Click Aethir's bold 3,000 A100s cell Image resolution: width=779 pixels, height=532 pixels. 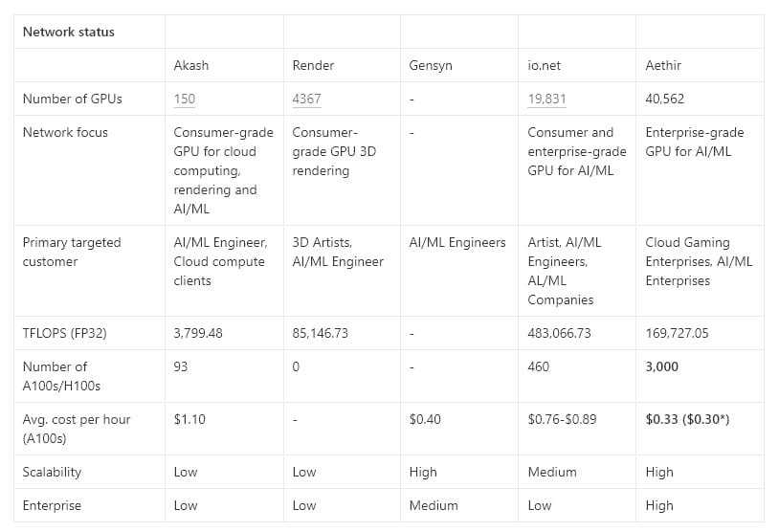tap(660, 366)
